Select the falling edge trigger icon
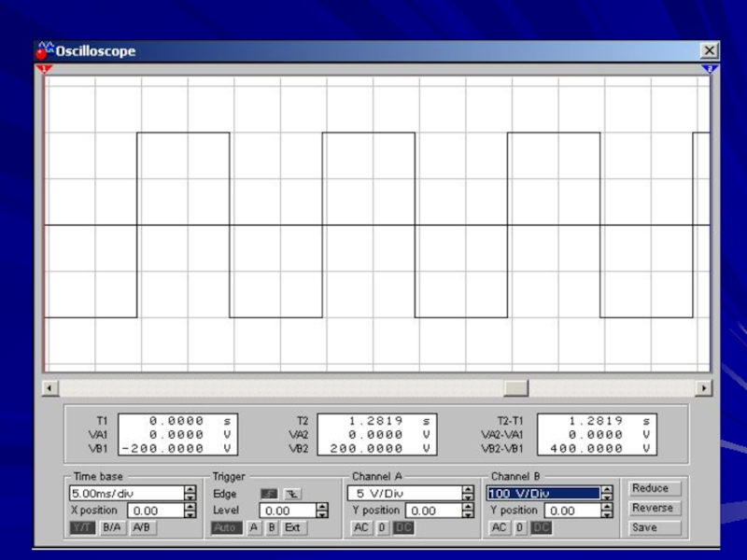 [292, 494]
